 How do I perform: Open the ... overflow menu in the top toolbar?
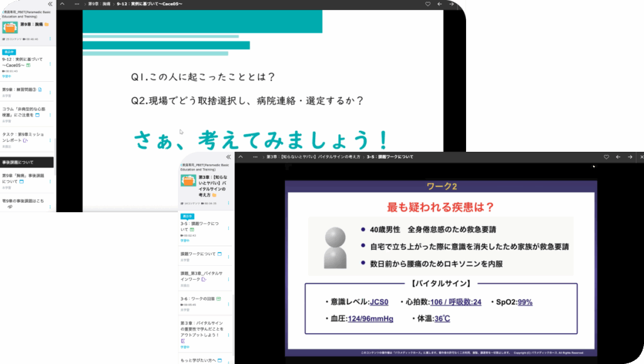point(76,3)
